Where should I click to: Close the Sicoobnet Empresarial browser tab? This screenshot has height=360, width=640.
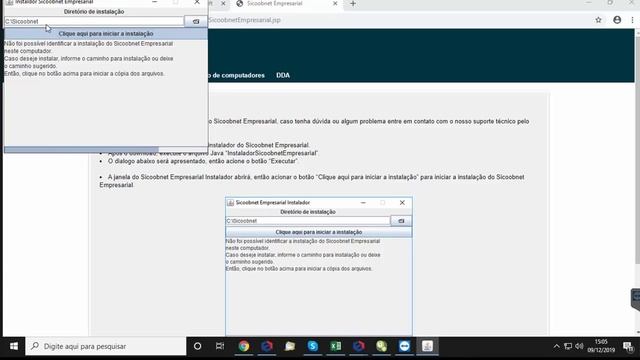coord(335,4)
